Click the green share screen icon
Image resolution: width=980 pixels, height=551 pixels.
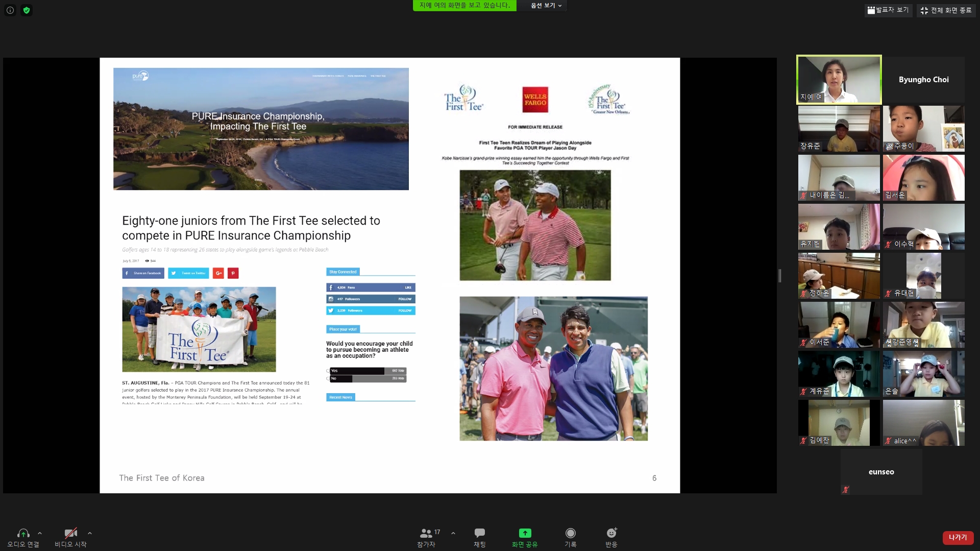coord(525,534)
